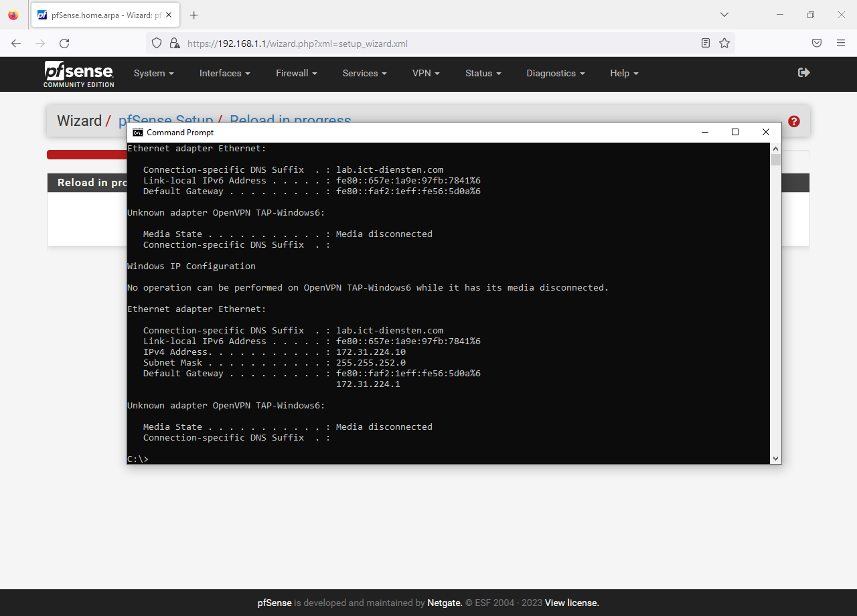
Task: Click the shield tracking protection icon
Action: pos(157,43)
